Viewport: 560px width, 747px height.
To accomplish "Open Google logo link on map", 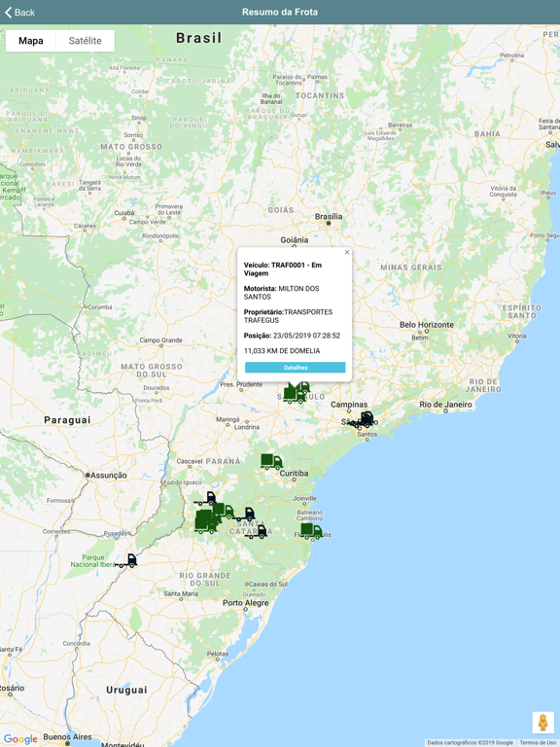I will [20, 739].
